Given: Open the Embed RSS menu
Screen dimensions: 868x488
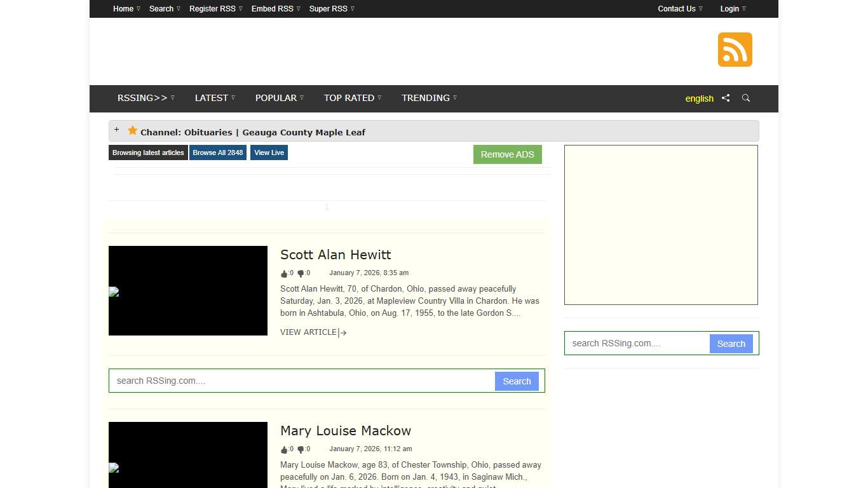Looking at the screenshot, I should pos(275,9).
